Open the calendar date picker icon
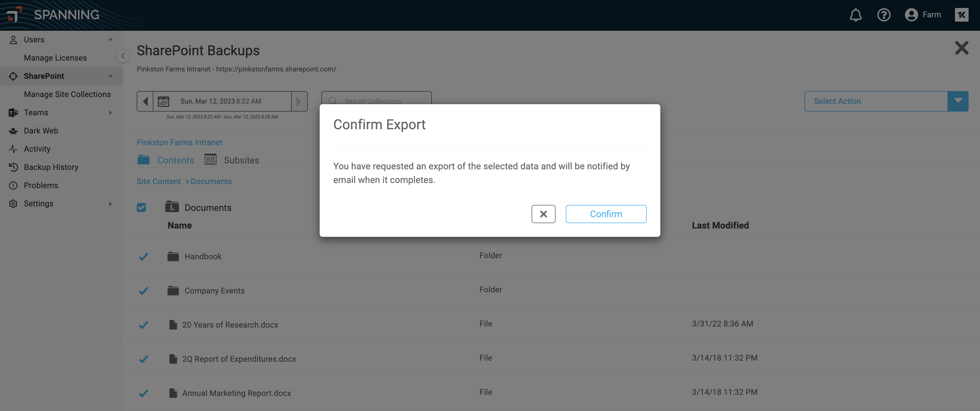The height and width of the screenshot is (411, 980). point(163,101)
